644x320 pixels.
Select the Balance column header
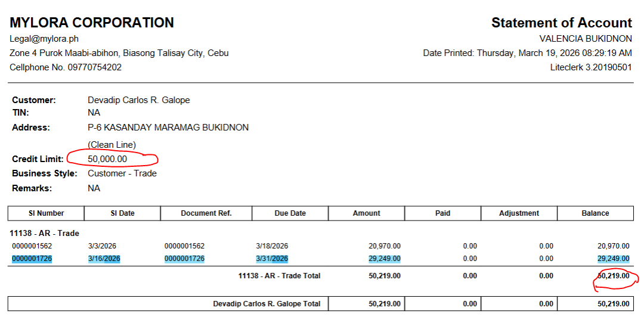(595, 213)
